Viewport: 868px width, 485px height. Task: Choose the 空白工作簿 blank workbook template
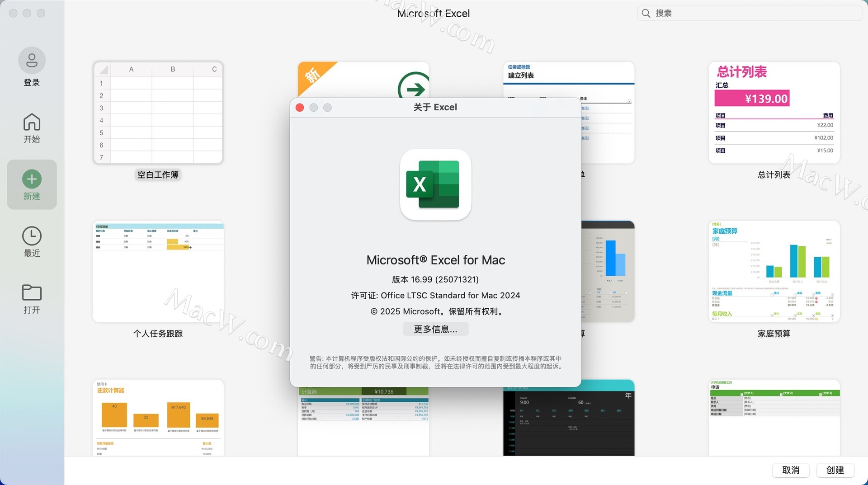point(158,113)
